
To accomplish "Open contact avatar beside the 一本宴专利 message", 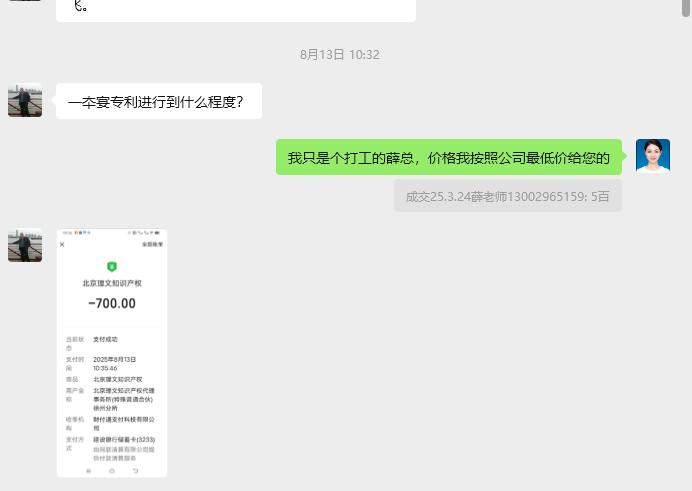I will (x=25, y=100).
